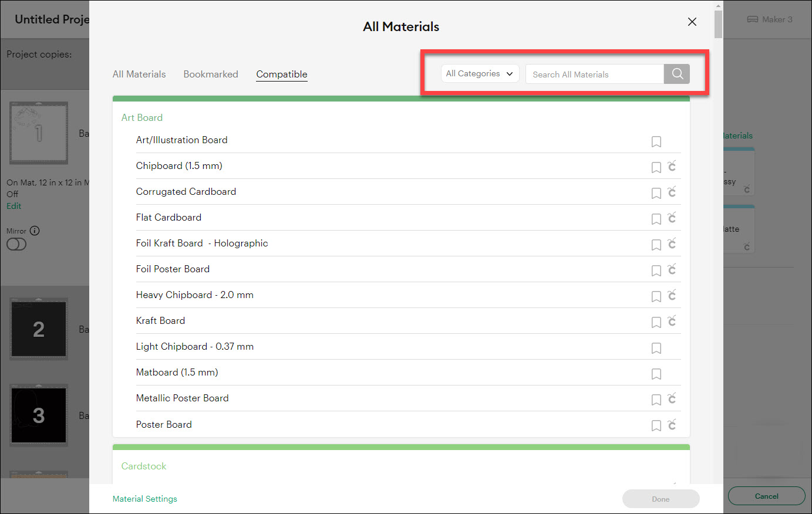Open the All Categories dropdown
Screen dimensions: 812x514
(480, 74)
